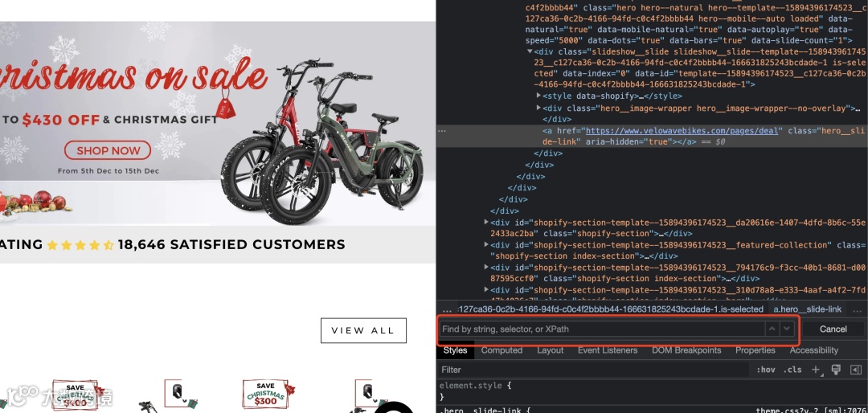This screenshot has width=868, height=413.
Task: Expand the section div starting 310d78a8
Action: [x=486, y=289]
